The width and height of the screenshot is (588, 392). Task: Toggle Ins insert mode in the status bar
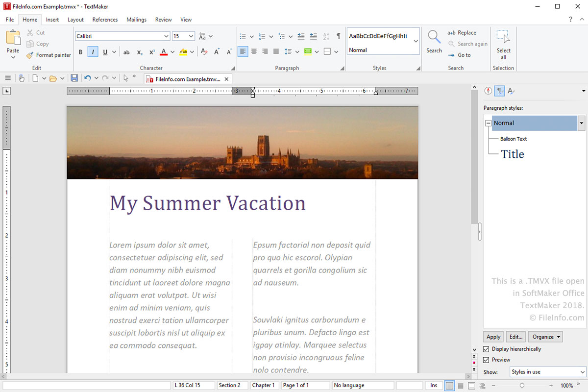(x=434, y=386)
